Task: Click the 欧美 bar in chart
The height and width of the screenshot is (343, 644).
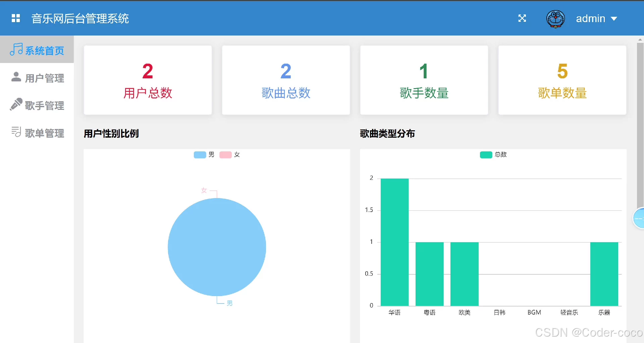Action: 464,274
